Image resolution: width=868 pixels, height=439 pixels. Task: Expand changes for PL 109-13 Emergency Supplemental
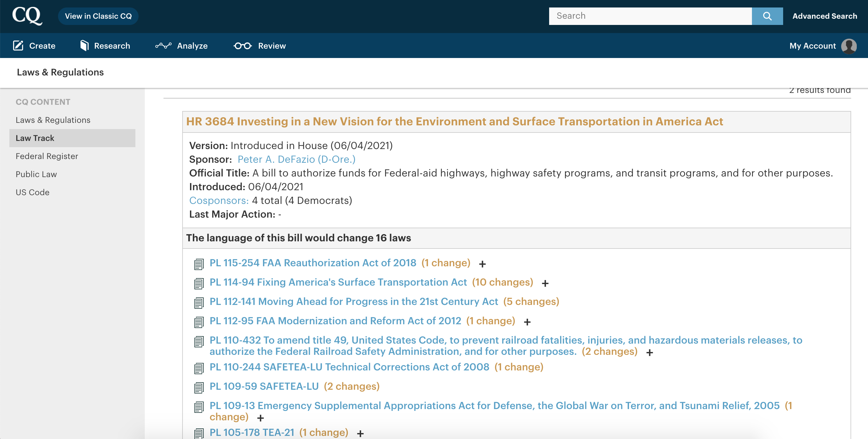tap(260, 418)
